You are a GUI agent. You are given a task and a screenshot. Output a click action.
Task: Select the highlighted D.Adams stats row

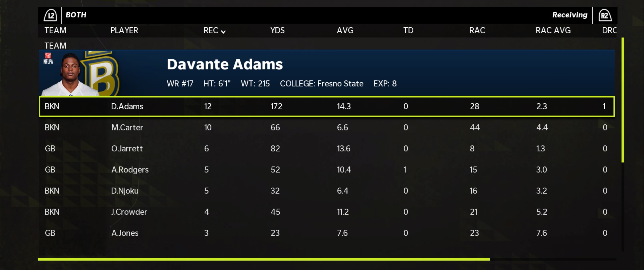pos(327,106)
